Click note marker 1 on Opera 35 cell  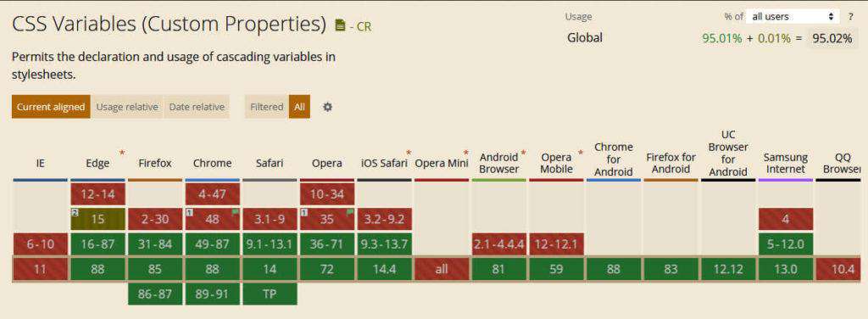coord(303,212)
